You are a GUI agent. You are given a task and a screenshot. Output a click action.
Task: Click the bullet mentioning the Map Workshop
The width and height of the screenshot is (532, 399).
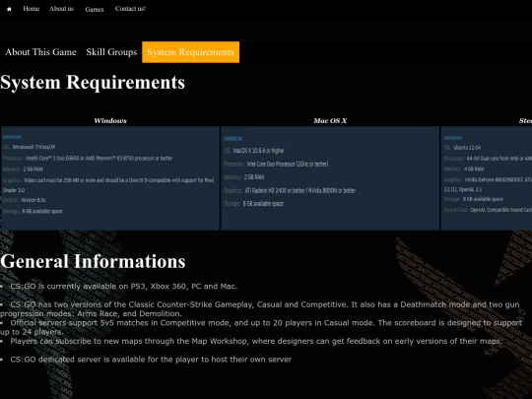click(251, 341)
